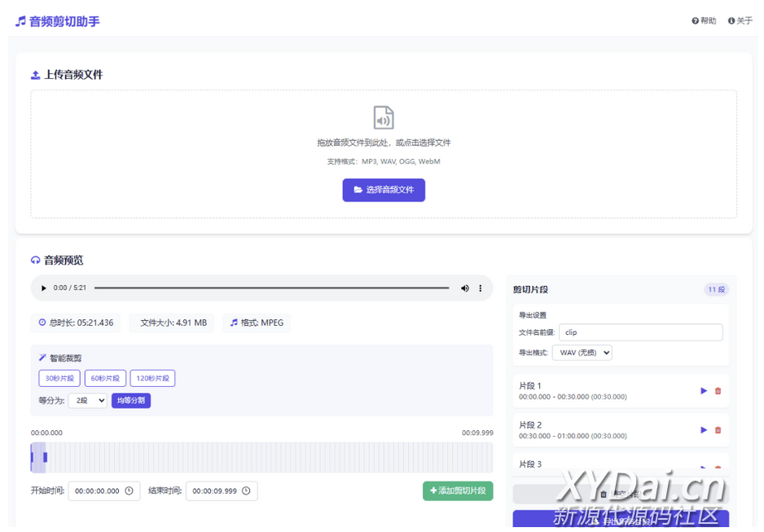764x532 pixels.
Task: Delete clip 片段 1
Action: point(718,391)
